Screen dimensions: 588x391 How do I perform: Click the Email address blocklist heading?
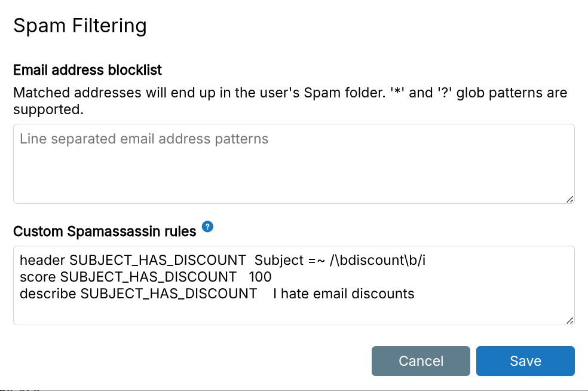pos(87,70)
